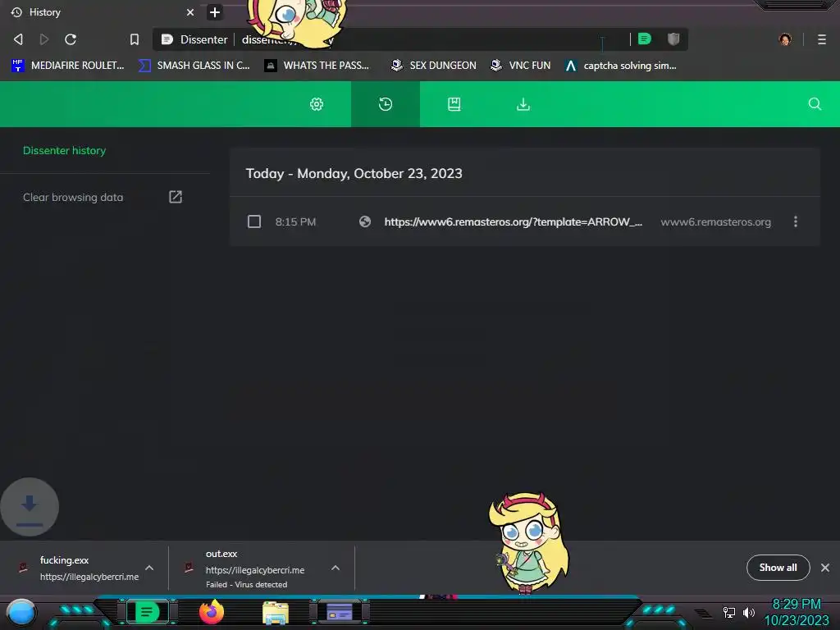840x630 pixels.
Task: Select Dissenter history in the sidebar
Action: click(x=64, y=151)
